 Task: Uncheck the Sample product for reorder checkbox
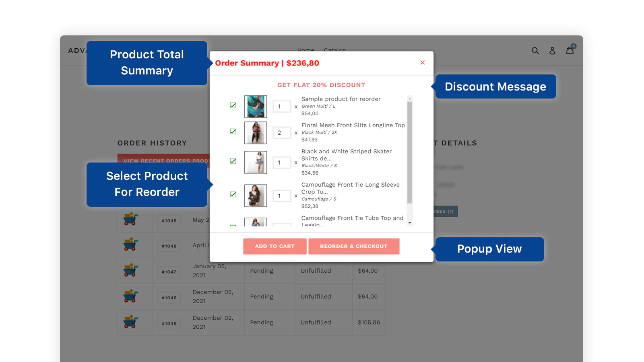[x=233, y=105]
